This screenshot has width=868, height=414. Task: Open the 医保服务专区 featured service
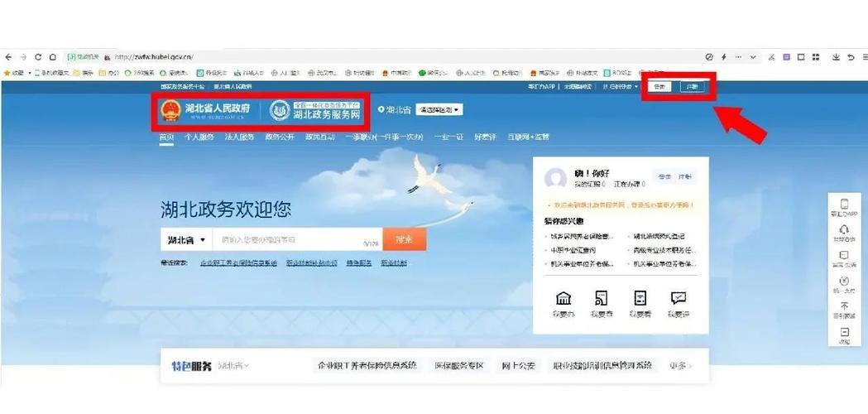coord(459,366)
